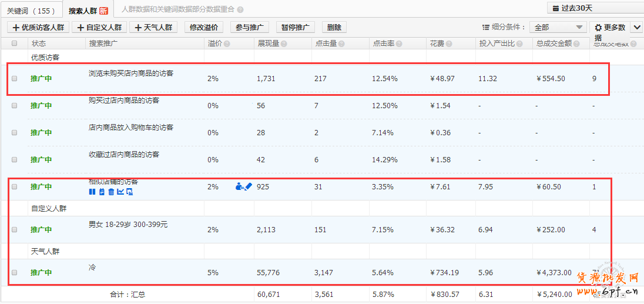644x304 pixels.
Task: Click the help icon next to 溢价 header
Action: [x=227, y=44]
